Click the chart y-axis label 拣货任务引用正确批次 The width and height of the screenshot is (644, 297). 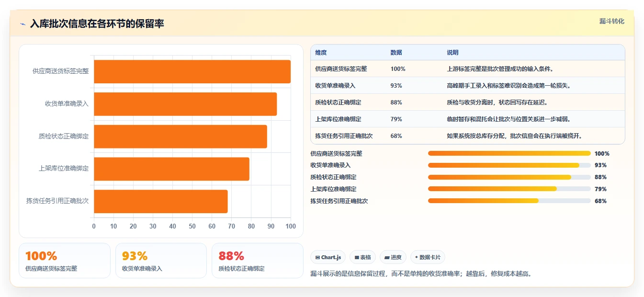point(57,201)
